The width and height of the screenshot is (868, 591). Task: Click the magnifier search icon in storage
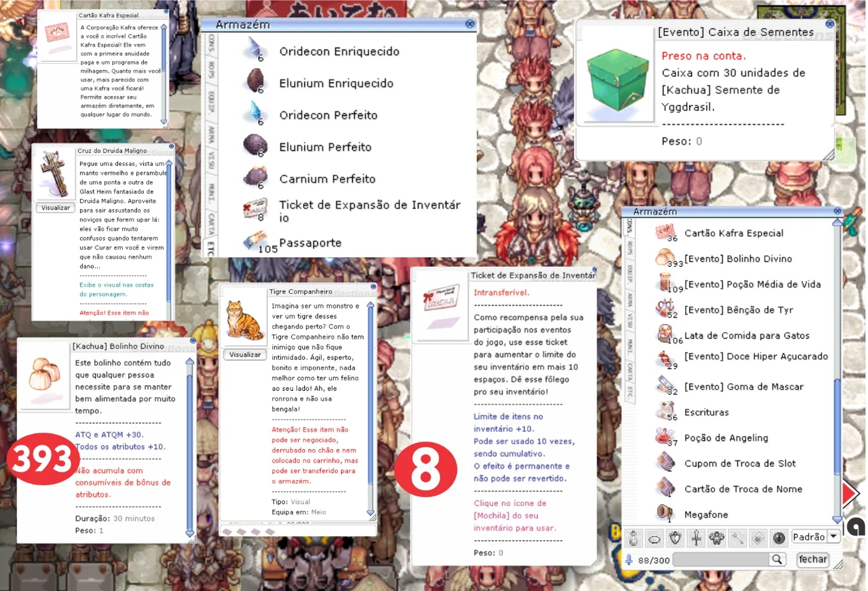(777, 559)
